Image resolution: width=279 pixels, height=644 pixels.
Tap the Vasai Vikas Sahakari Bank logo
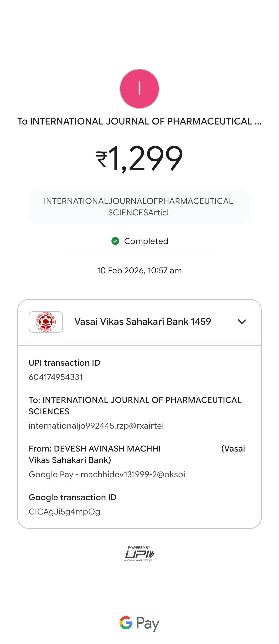pos(46,322)
